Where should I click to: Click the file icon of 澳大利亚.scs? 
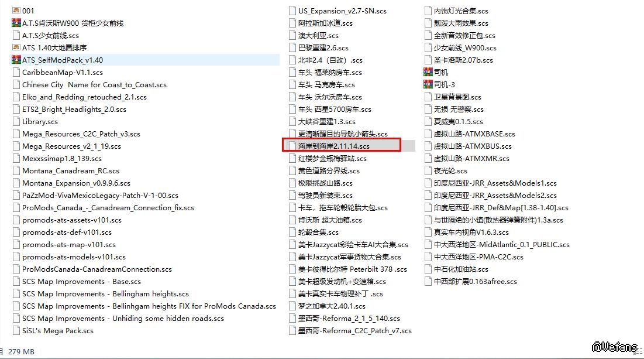[292, 35]
